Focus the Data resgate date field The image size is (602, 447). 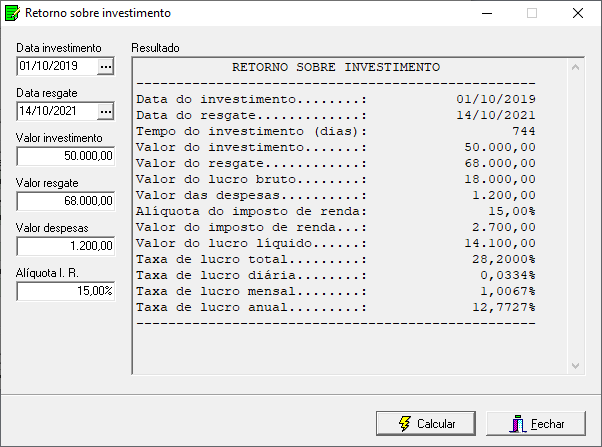[57, 111]
